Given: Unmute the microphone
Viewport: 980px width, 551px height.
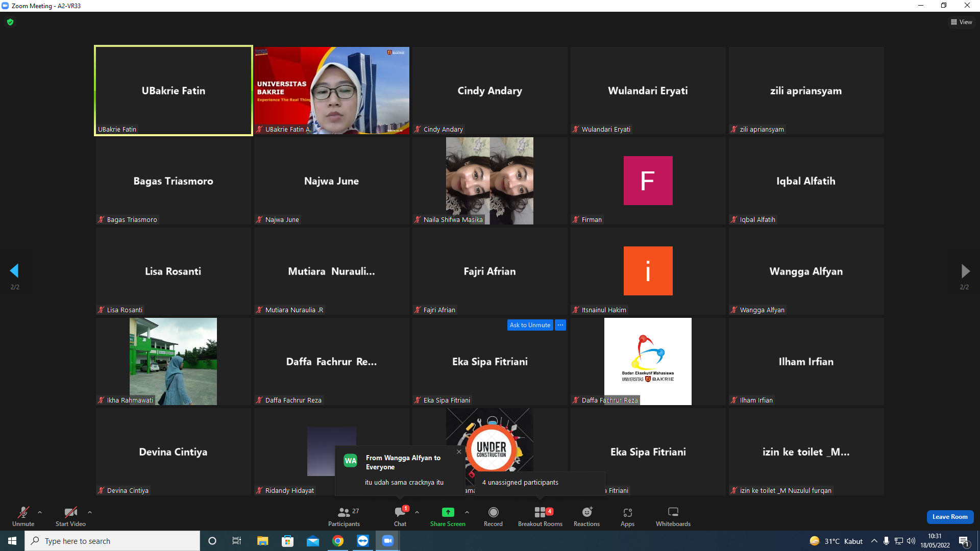Looking at the screenshot, I should 23,516.
